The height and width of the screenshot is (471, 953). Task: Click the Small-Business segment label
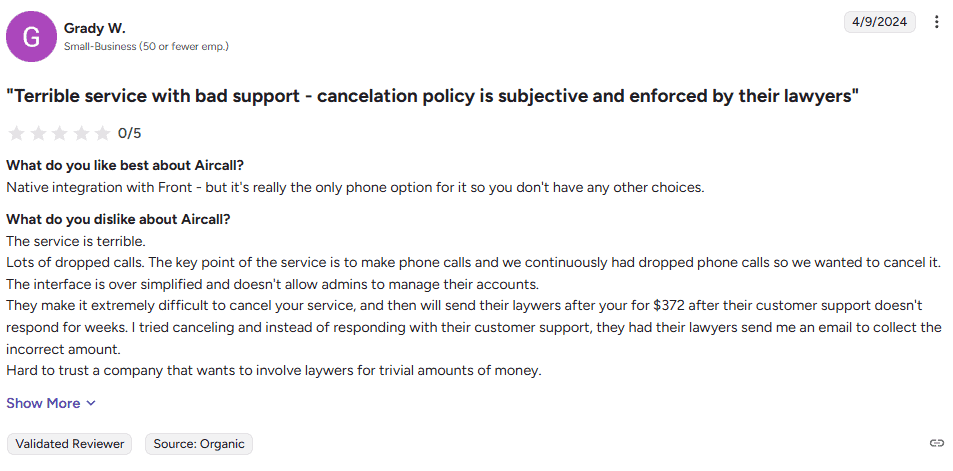point(146,46)
